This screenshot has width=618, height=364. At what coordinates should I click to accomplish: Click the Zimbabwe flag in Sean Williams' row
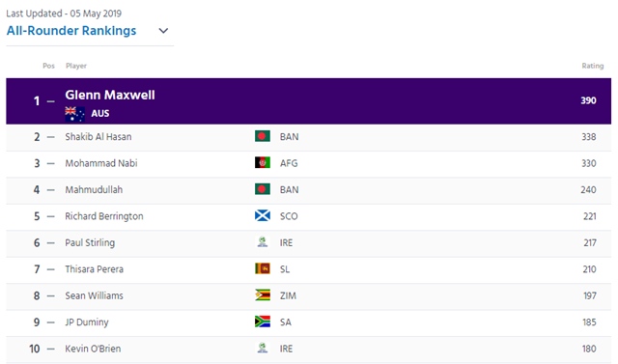tap(263, 295)
